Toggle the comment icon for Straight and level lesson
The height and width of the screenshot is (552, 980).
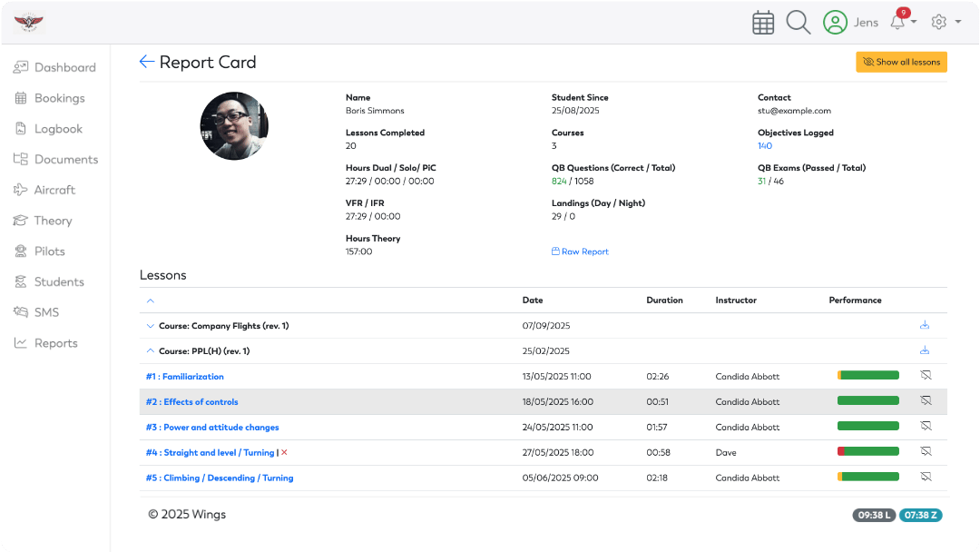926,452
